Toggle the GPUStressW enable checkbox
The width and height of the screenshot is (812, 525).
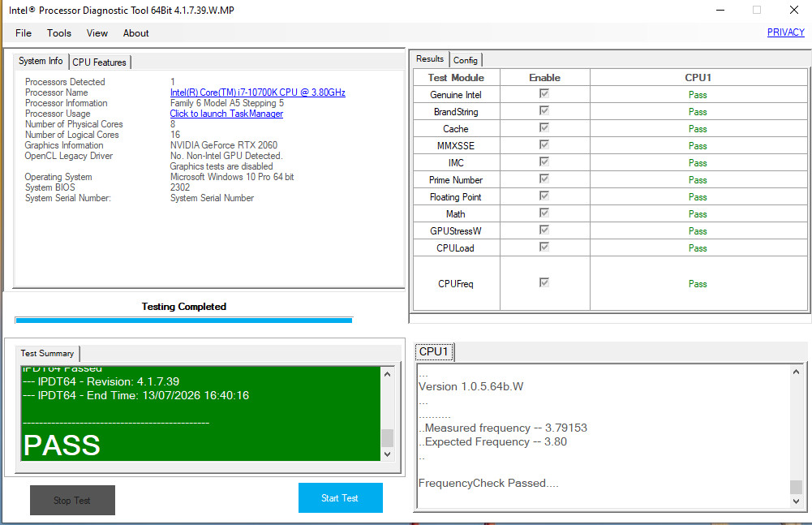tap(544, 230)
